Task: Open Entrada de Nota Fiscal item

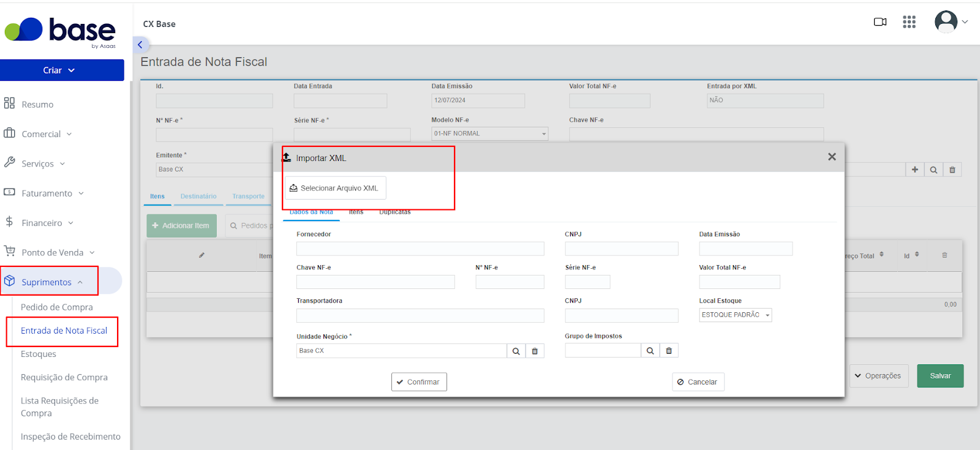Action: pyautogui.click(x=64, y=331)
